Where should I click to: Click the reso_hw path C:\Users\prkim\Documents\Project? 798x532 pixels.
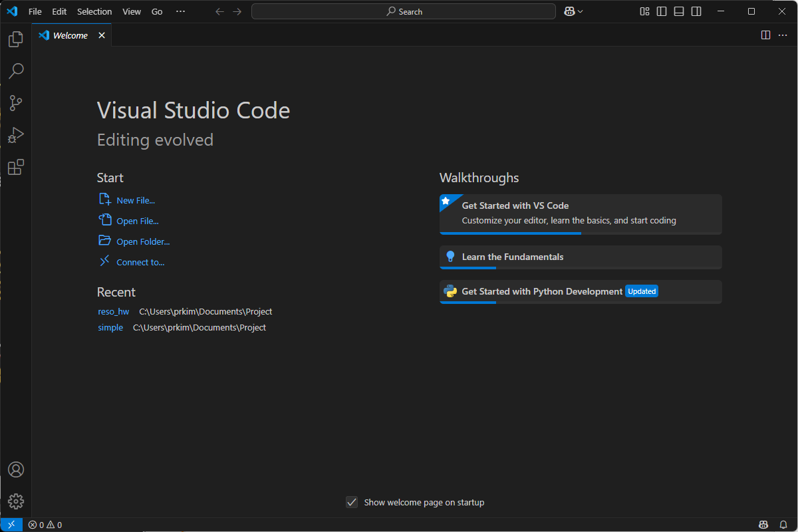coord(205,311)
